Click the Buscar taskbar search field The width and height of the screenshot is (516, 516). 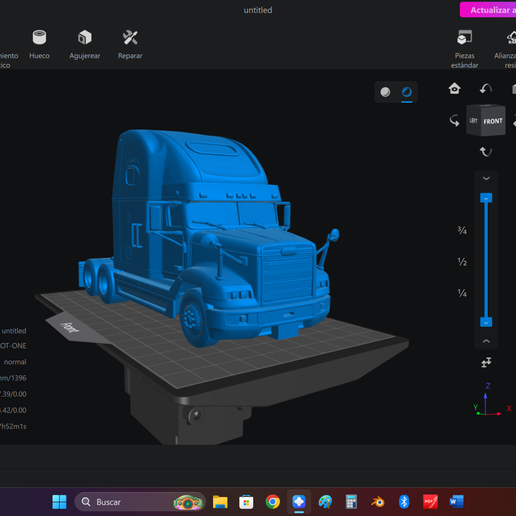point(140,502)
